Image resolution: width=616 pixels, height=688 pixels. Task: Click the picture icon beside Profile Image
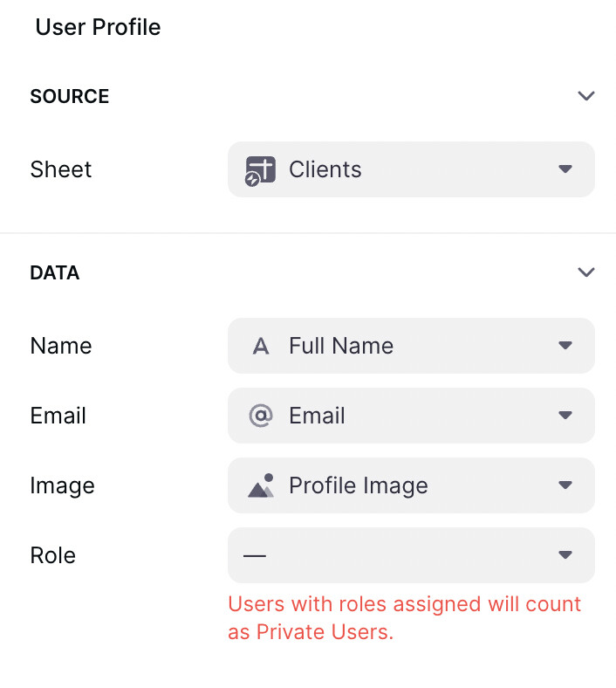[x=261, y=485]
